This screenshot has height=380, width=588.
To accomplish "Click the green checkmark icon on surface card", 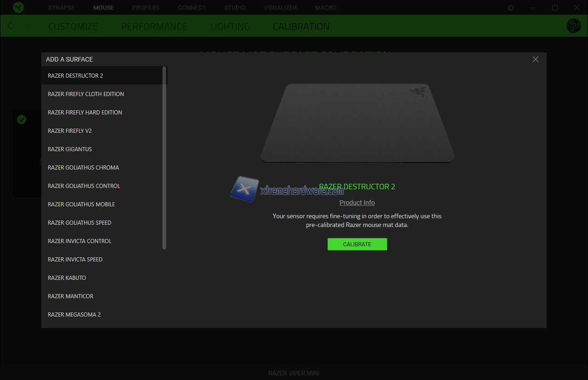I will [x=22, y=119].
